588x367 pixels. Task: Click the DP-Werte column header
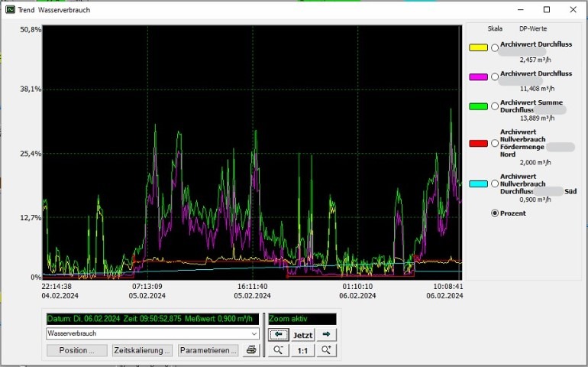[x=533, y=28]
